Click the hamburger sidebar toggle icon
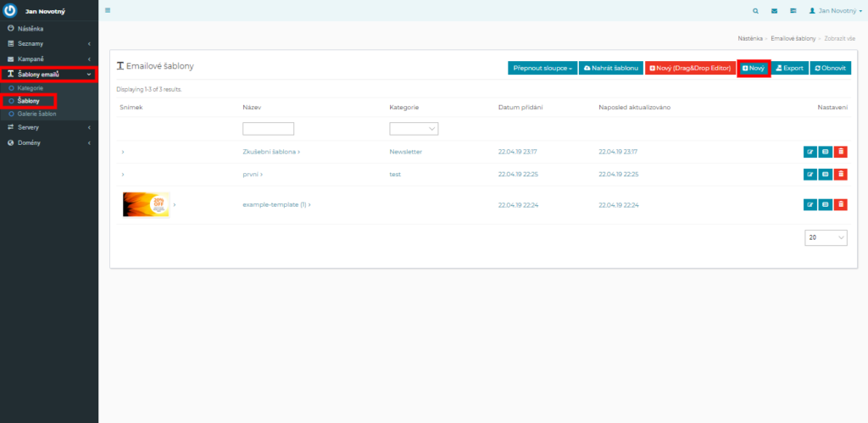Viewport: 868px width, 423px height. [x=108, y=11]
